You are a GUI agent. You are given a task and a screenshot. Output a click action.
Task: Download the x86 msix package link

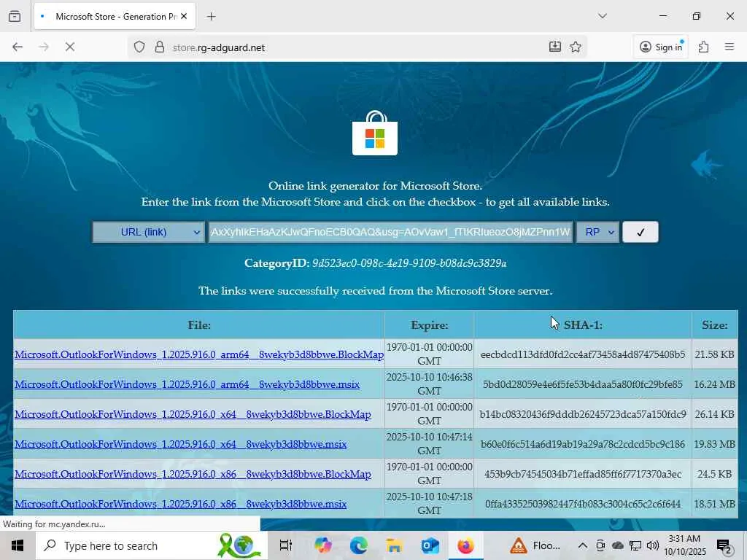tap(181, 504)
